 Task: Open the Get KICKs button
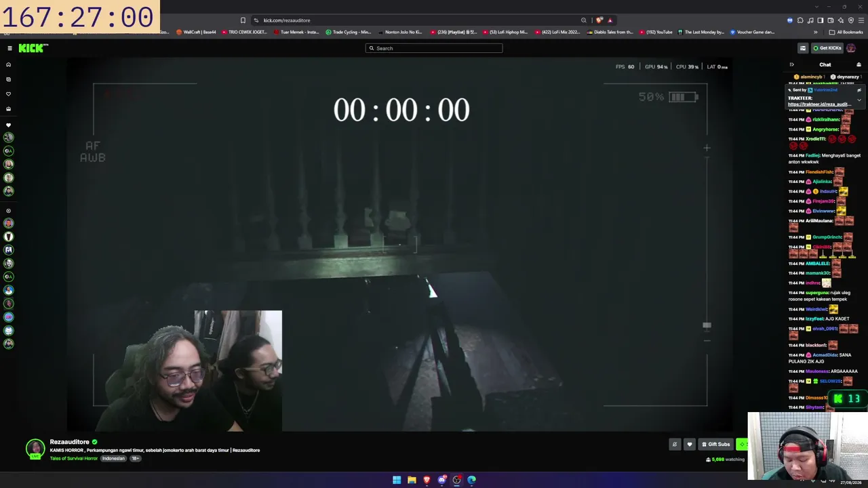coord(827,48)
